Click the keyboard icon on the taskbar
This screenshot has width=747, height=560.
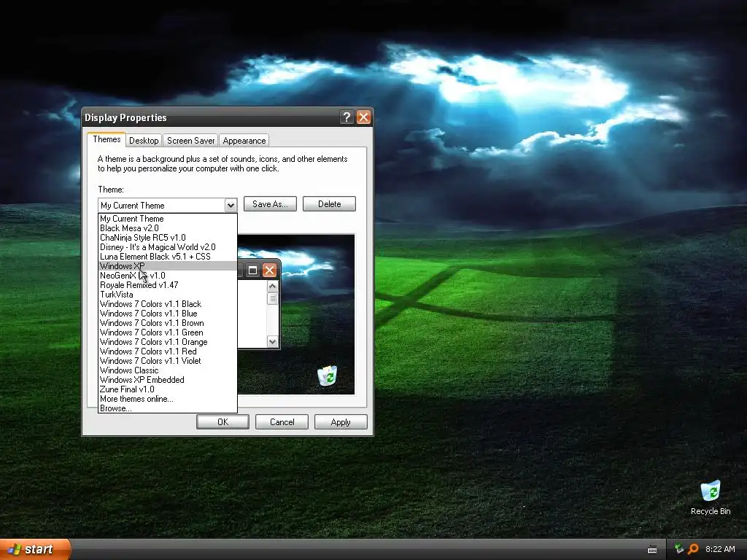(652, 550)
